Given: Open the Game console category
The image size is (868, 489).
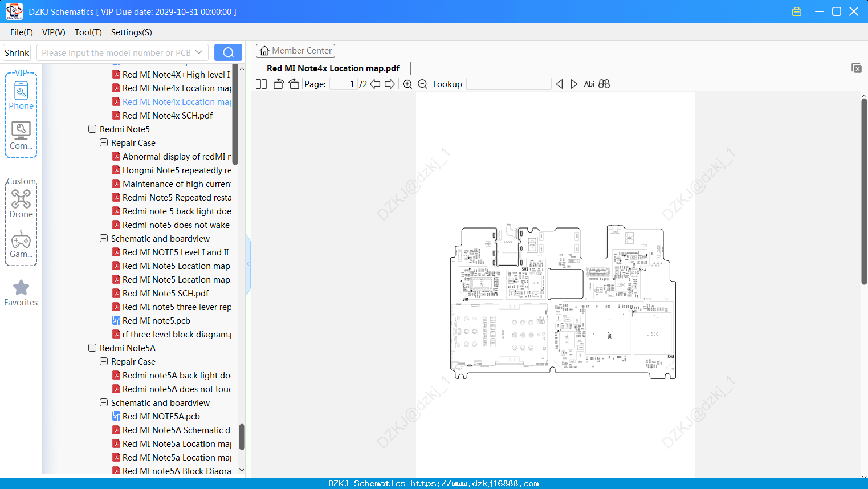Looking at the screenshot, I should (21, 244).
